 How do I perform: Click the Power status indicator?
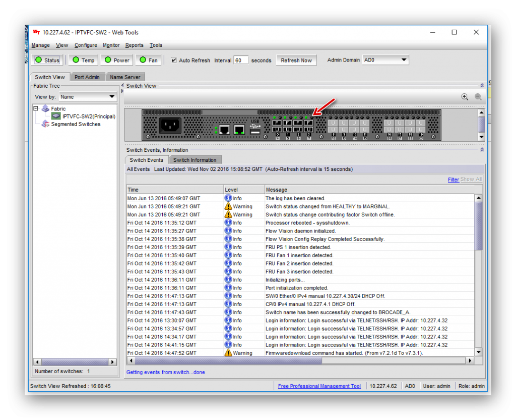[x=116, y=59]
